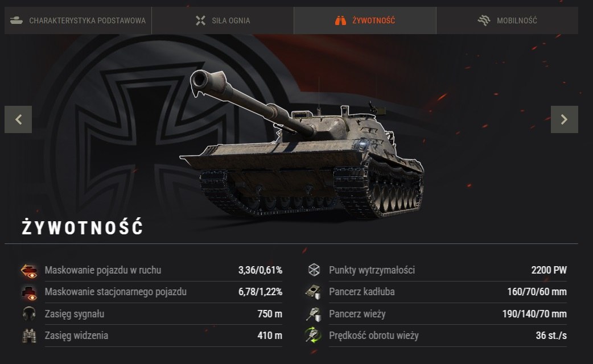
Task: Click the Punkty wytrzymałości label
Action: tap(372, 270)
